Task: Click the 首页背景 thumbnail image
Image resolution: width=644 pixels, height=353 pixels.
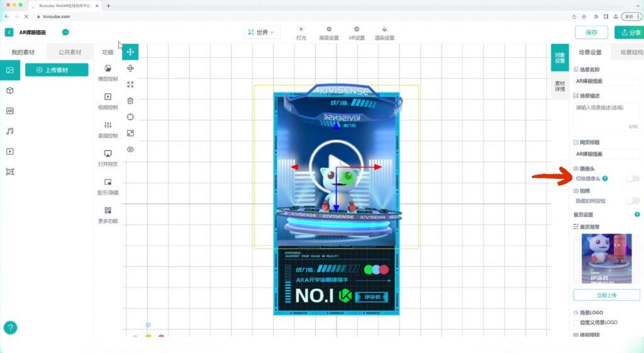Action: click(x=607, y=259)
